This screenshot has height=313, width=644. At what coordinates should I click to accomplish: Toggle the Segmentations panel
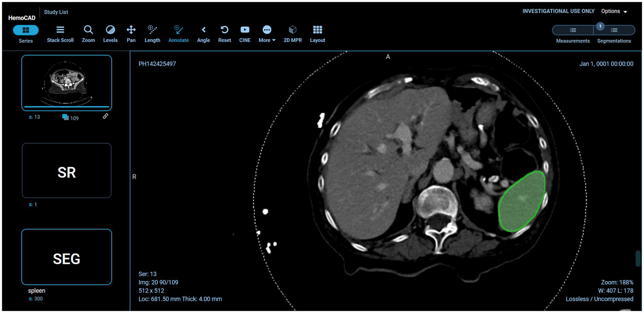[x=614, y=30]
